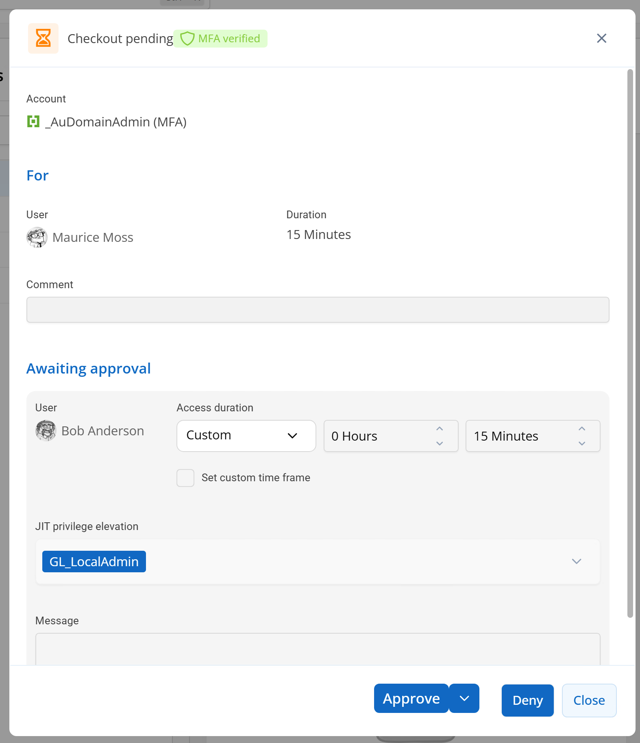Image resolution: width=640 pixels, height=743 pixels.
Task: Click the Awaiting approval heading
Action: pyautogui.click(x=89, y=369)
